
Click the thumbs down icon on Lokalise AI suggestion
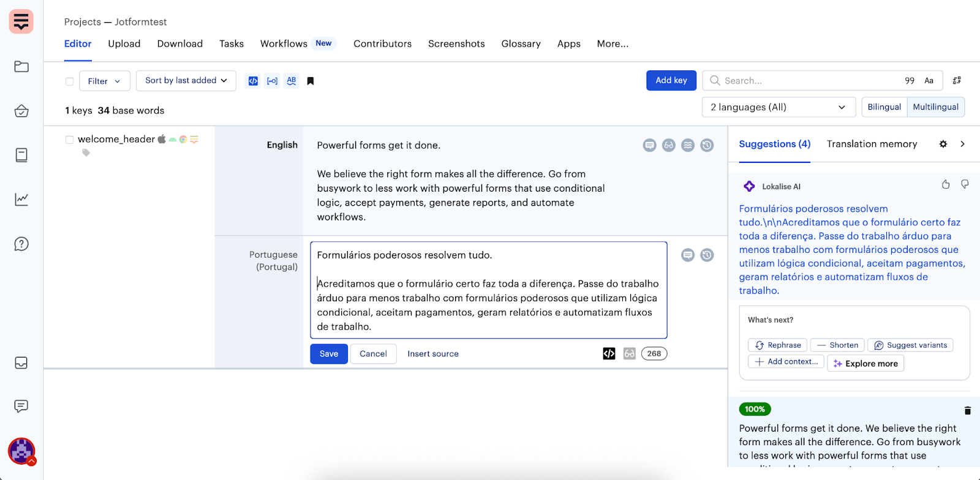pyautogui.click(x=965, y=184)
